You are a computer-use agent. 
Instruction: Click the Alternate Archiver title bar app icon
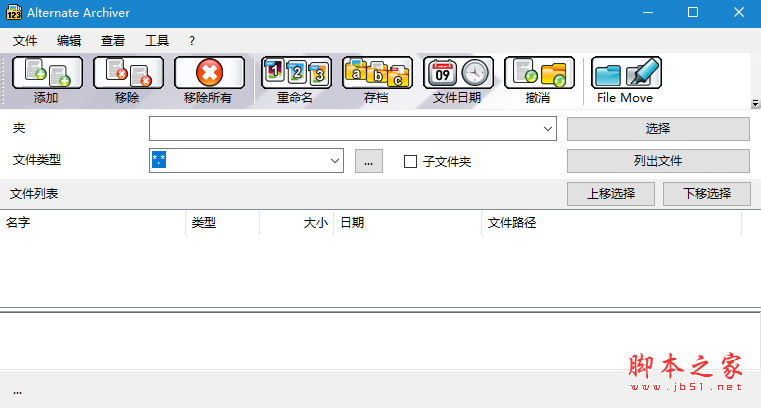pos(14,13)
